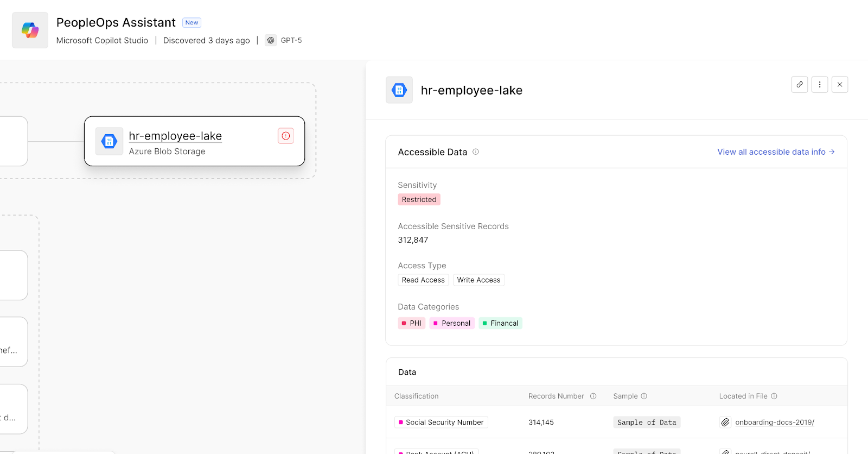
Task: Click Sample of Data for Social Security Number
Action: tap(647, 423)
